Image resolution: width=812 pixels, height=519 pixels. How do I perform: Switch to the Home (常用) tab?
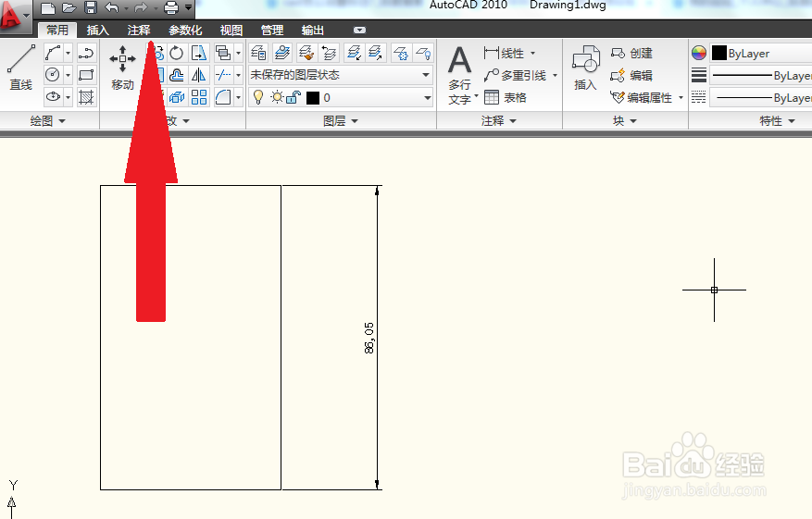[x=57, y=30]
